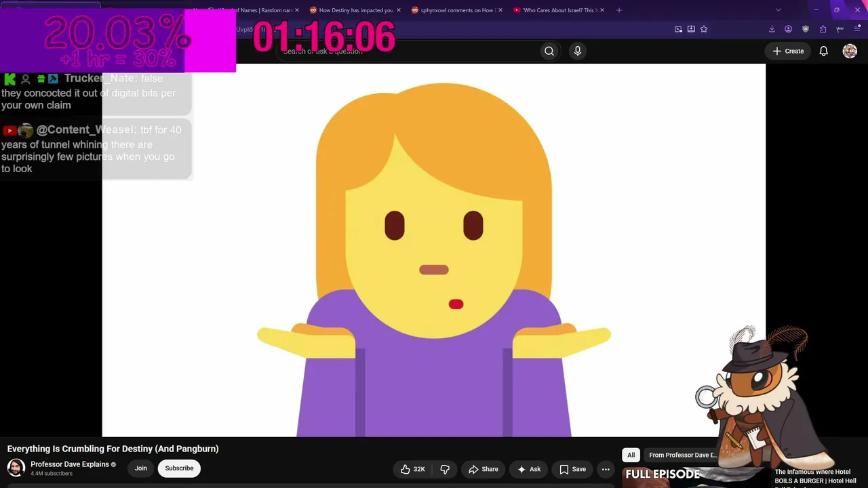Open the more actions ellipsis menu
This screenshot has width=868, height=488.
(606, 469)
